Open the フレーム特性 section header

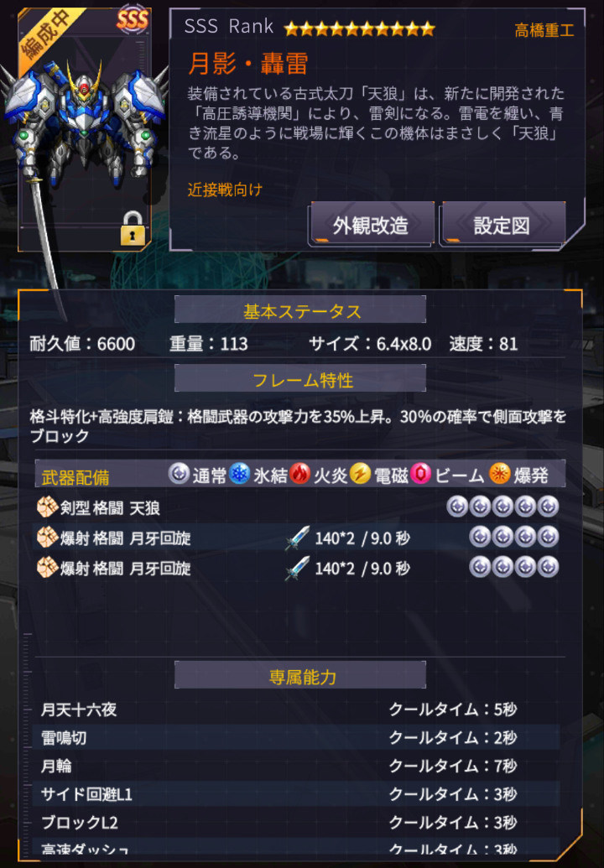pos(300,378)
